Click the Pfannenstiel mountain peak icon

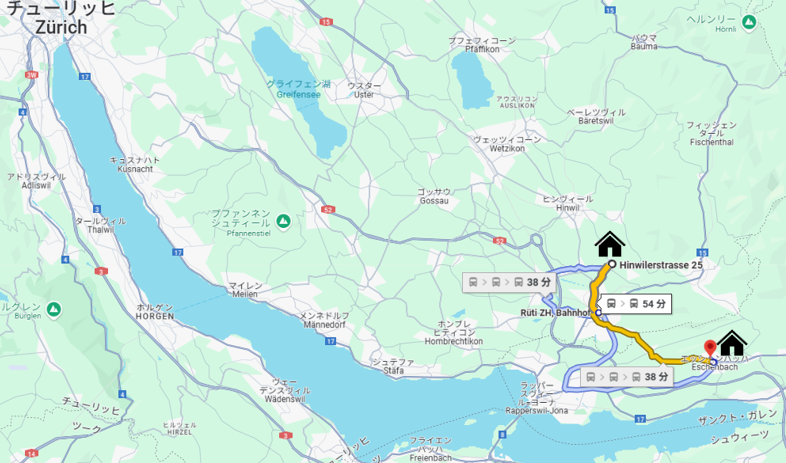pyautogui.click(x=284, y=220)
